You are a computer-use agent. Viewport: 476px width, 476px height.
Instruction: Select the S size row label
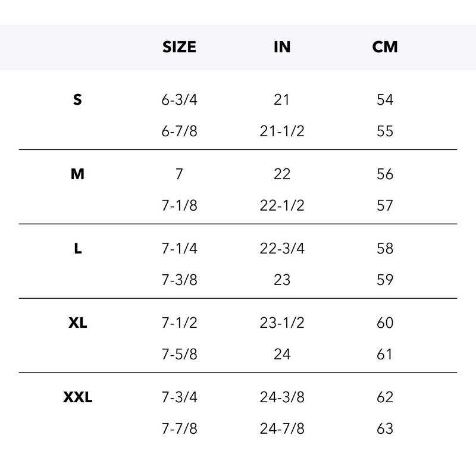77,100
